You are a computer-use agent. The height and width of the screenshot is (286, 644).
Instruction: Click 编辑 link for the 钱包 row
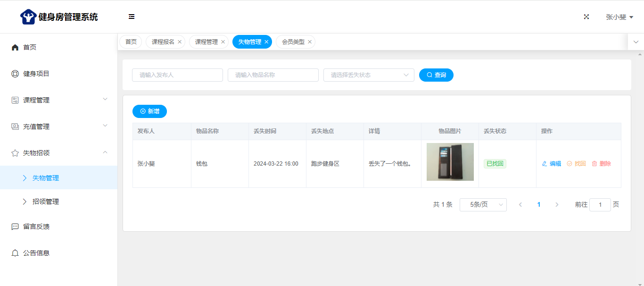[x=552, y=164]
